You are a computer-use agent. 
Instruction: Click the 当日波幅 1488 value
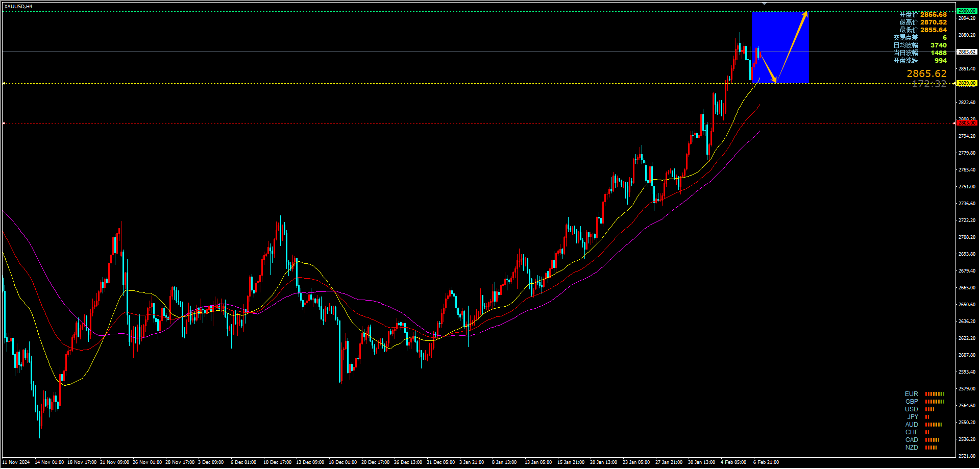coord(938,53)
